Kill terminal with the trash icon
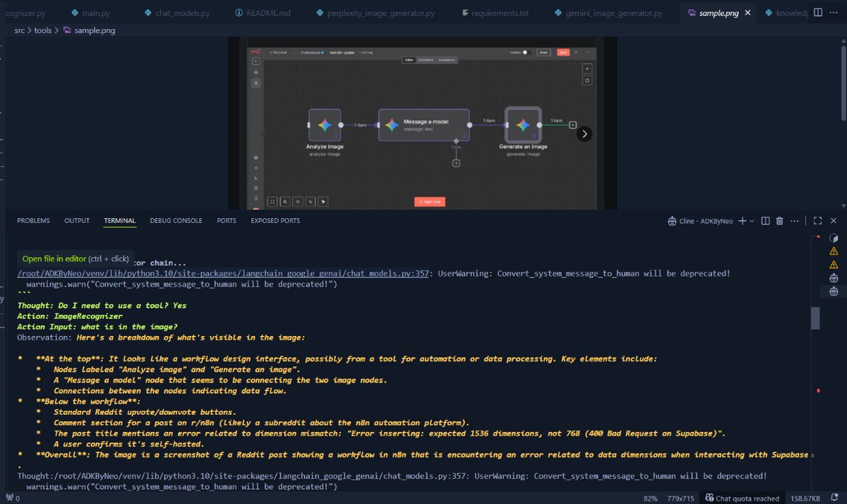847x504 pixels. coord(779,221)
